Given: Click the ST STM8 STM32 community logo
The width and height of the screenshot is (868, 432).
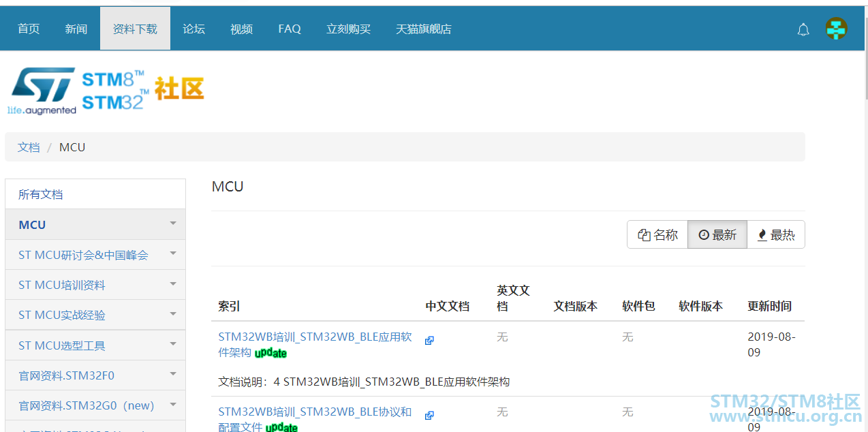Looking at the screenshot, I should pos(106,91).
